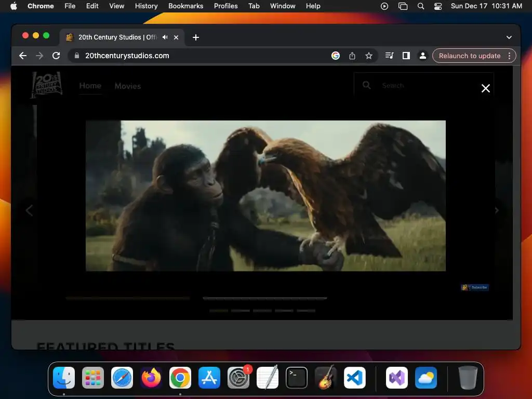The image size is (532, 399).
Task: Open Control Center in menu bar
Action: 438,6
